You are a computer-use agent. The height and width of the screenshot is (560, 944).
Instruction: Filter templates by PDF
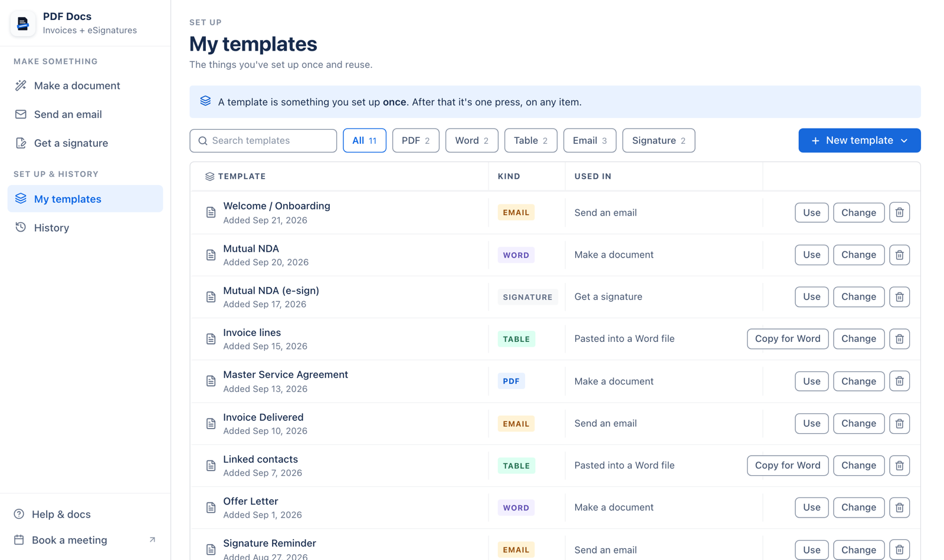(415, 140)
